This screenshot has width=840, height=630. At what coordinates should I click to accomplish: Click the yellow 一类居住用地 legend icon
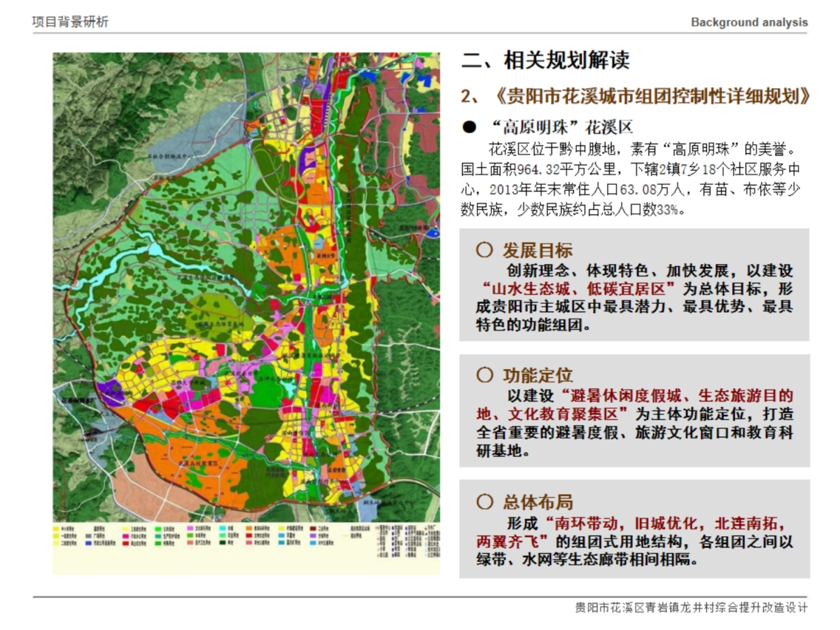55,535
